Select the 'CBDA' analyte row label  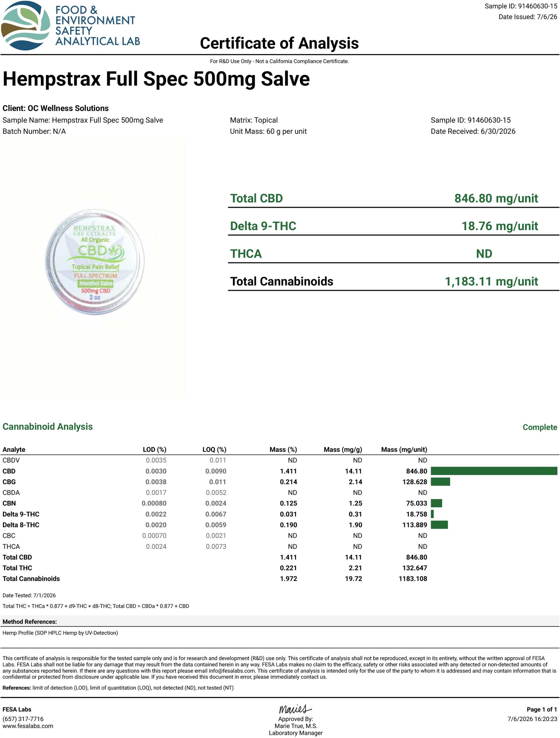point(11,493)
